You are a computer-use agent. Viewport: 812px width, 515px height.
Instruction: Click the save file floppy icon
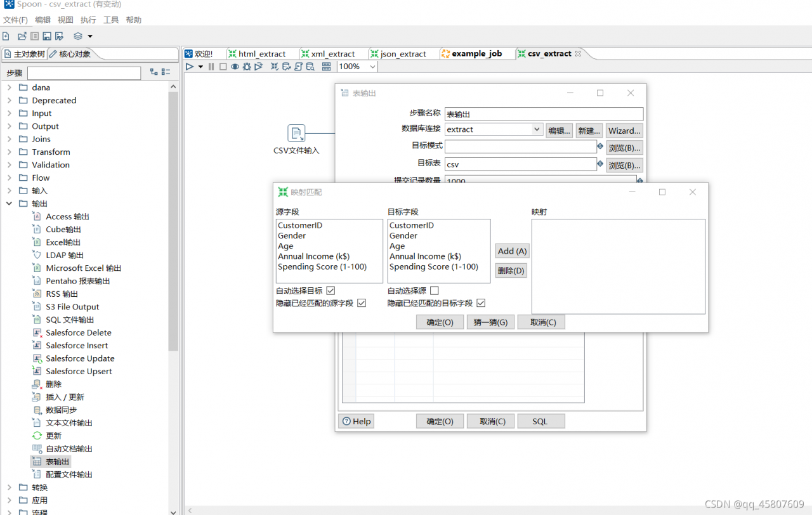[x=46, y=36]
